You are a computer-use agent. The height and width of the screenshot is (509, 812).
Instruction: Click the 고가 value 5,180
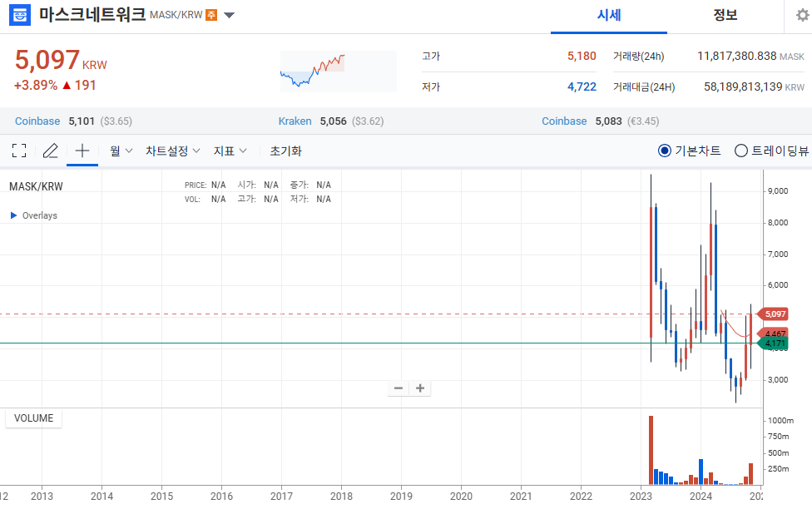click(x=582, y=56)
